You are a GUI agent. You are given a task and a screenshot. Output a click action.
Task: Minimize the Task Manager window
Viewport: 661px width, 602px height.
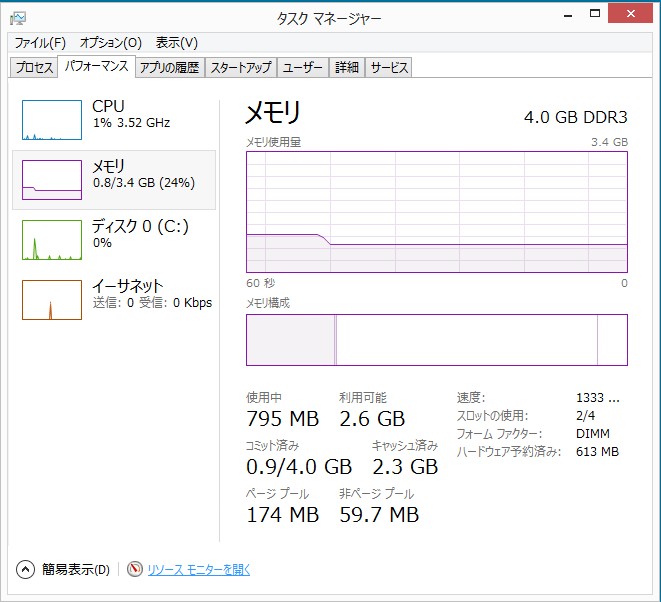pos(568,15)
